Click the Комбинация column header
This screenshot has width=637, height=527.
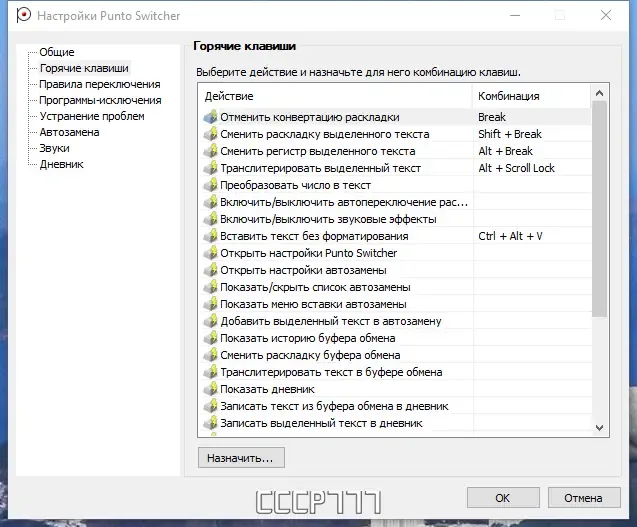[531, 96]
